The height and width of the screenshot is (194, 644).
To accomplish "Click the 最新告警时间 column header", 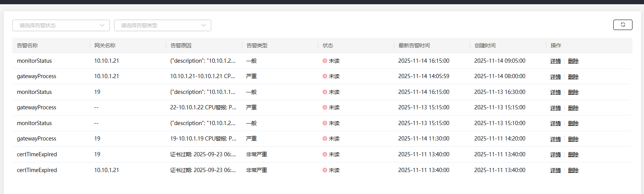I will click(x=414, y=45).
